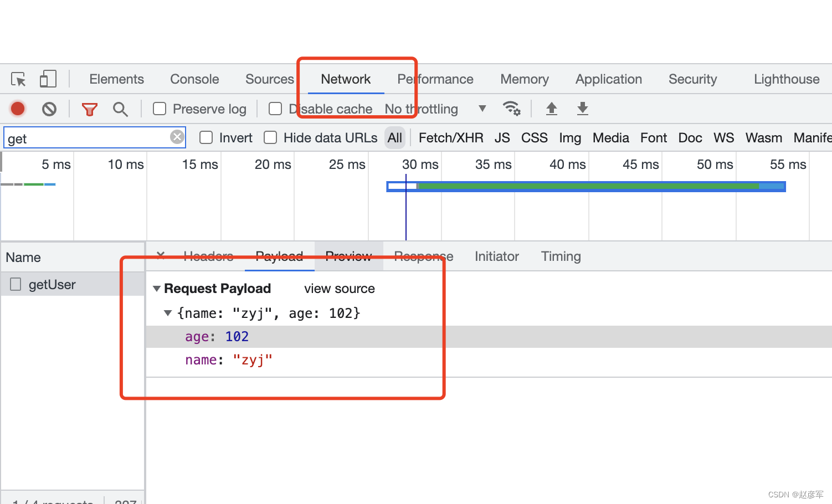The image size is (832, 504).
Task: Select the All request type filter
Action: tap(395, 138)
